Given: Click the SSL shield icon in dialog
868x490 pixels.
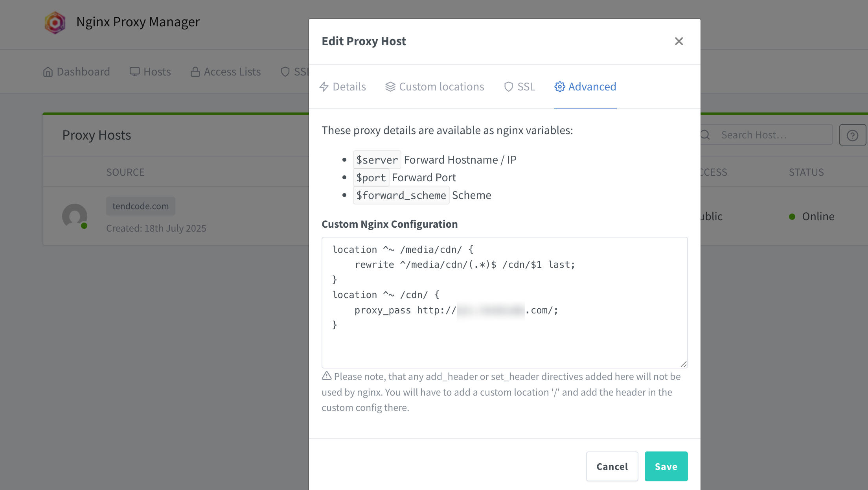Looking at the screenshot, I should click(x=509, y=87).
